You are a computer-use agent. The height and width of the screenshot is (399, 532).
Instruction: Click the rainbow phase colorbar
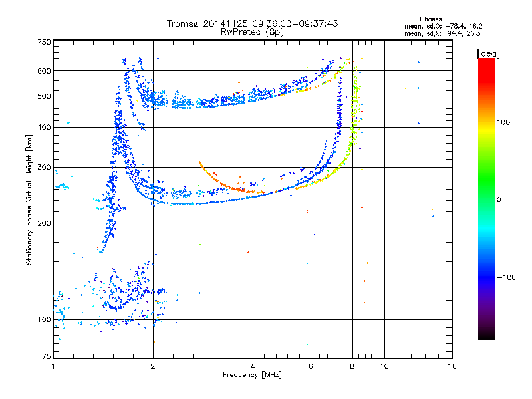coord(487,198)
